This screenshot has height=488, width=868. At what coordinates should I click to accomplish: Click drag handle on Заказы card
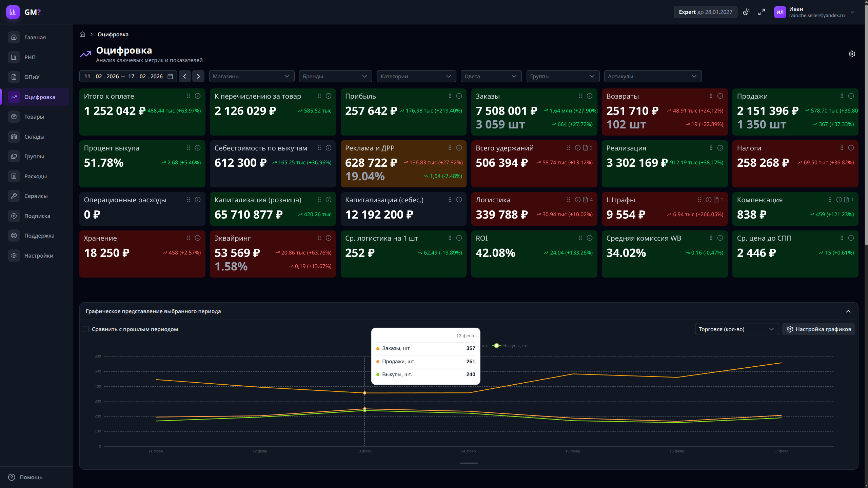pos(580,96)
